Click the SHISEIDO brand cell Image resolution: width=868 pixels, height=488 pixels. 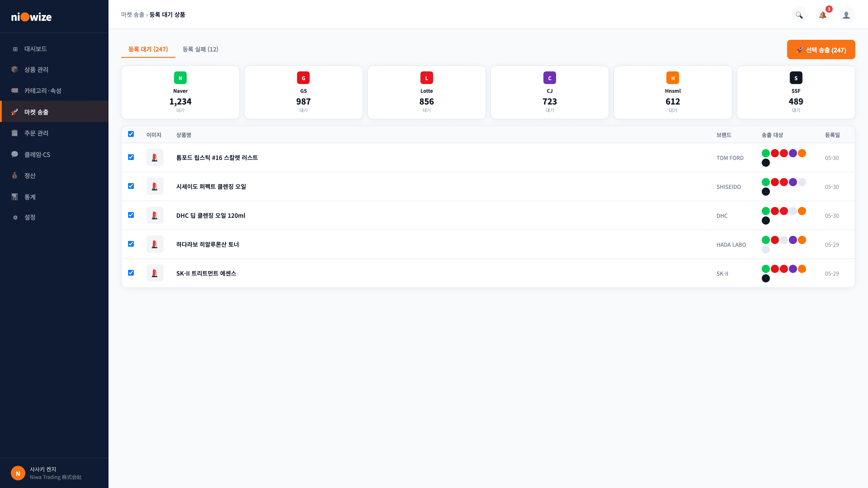[x=728, y=187]
